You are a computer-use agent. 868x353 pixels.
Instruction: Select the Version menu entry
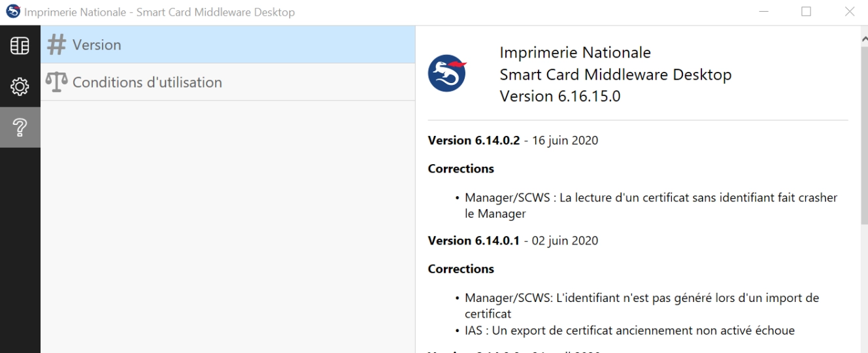click(x=228, y=44)
